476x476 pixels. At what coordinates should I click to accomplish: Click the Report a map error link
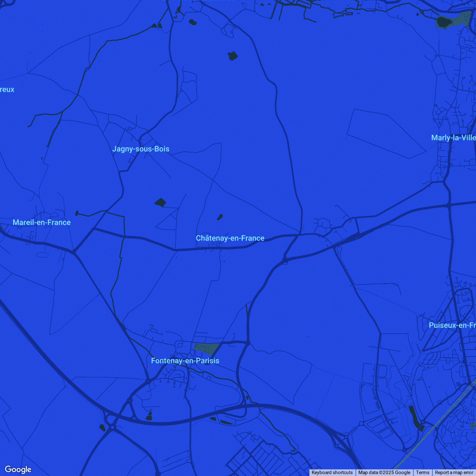click(x=454, y=472)
